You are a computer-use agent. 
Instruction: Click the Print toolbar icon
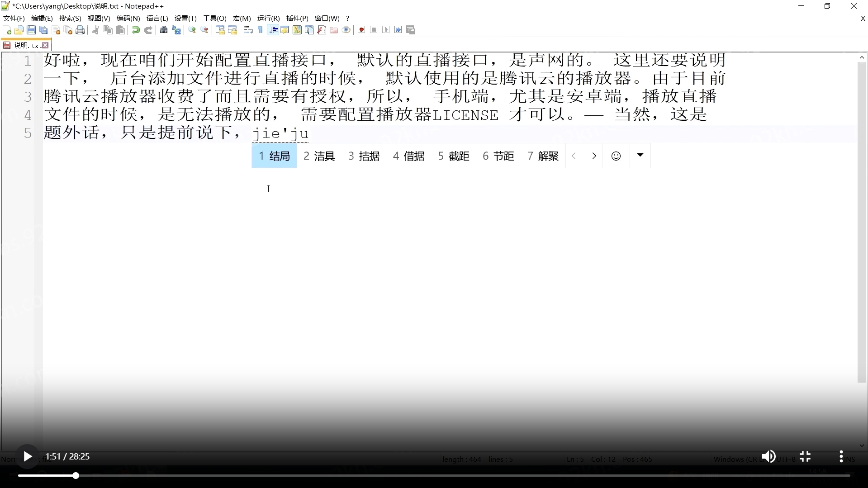(80, 30)
